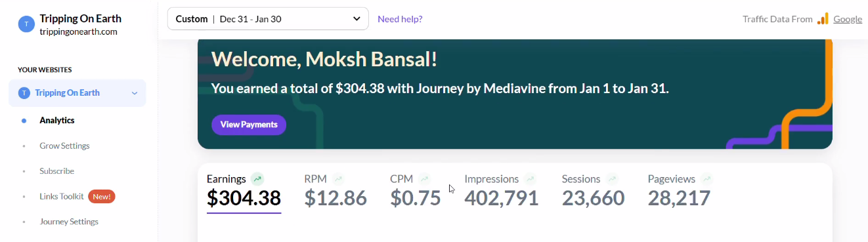
Task: Go to Journey Settings in sidebar
Action: pos(69,221)
